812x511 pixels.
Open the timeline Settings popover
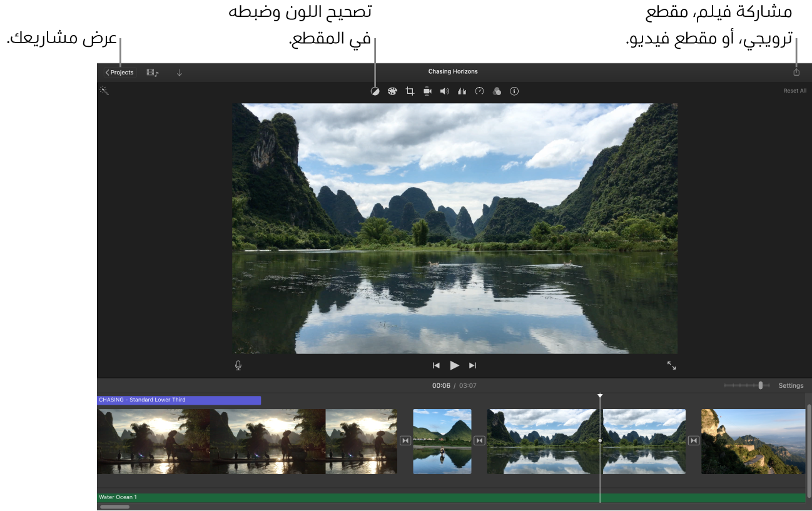[x=791, y=385]
